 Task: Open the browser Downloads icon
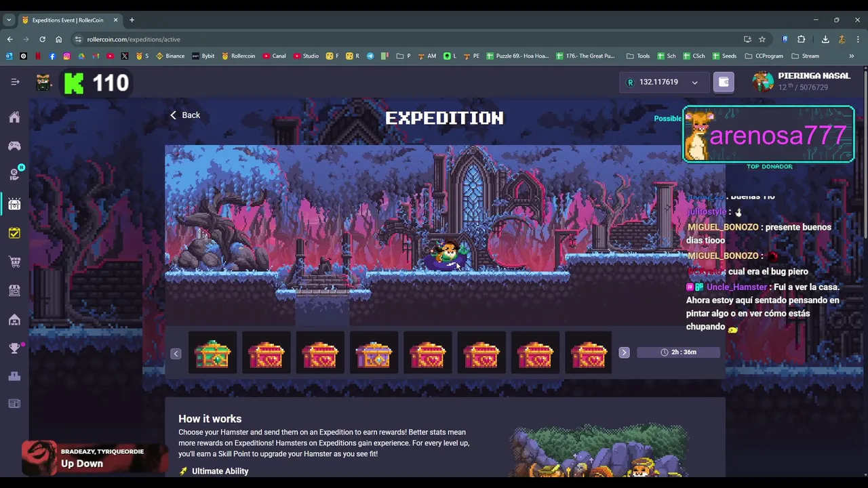(x=825, y=39)
